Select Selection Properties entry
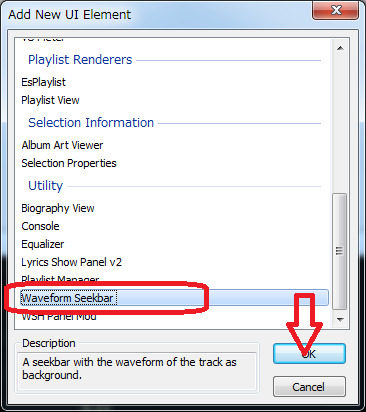 (x=69, y=163)
